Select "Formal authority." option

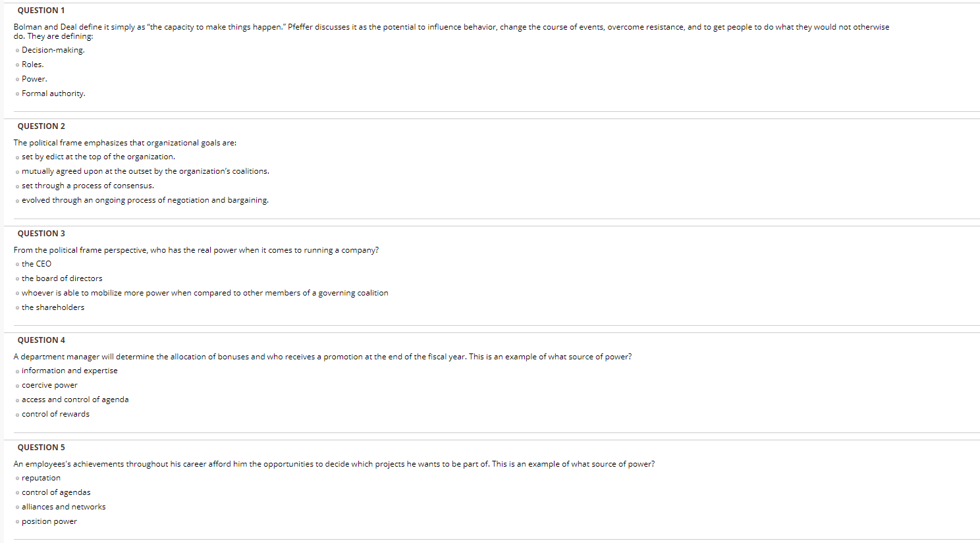16,93
